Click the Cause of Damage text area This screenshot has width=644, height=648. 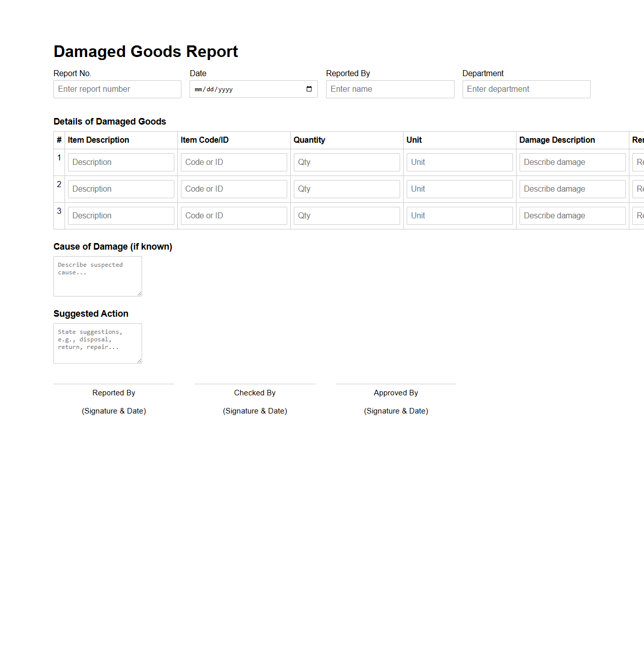pos(97,276)
